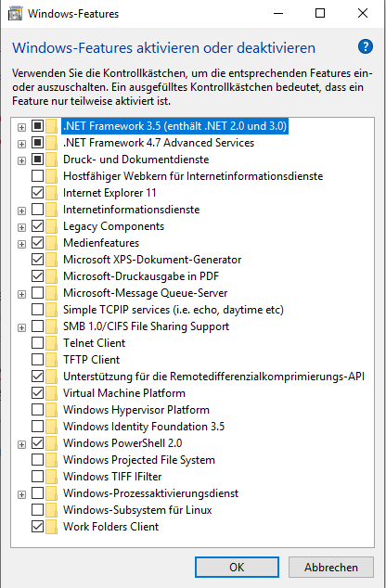Screen dimensions: 386x588
Task: Click folder icon beside Windows-Subsystem für Linux
Action: [52, 510]
